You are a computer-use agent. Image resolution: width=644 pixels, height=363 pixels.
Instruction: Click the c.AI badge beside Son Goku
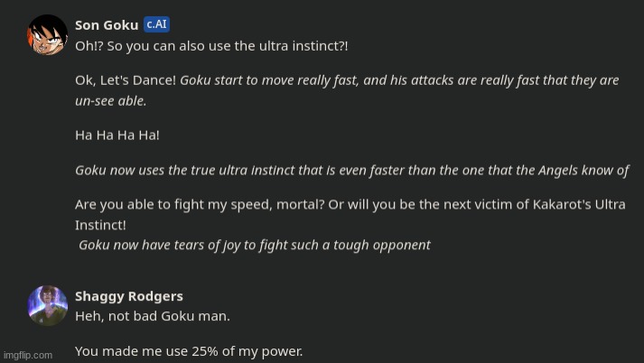point(156,24)
